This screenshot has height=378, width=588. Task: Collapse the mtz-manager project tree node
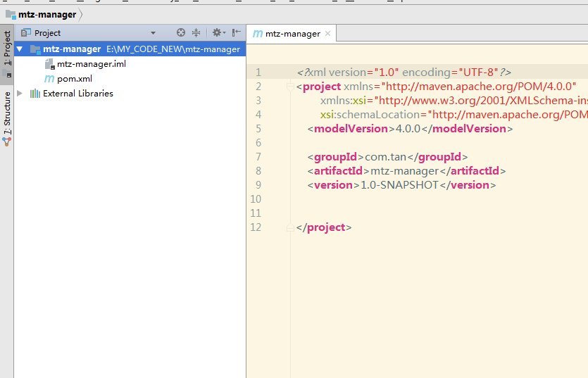click(x=20, y=49)
